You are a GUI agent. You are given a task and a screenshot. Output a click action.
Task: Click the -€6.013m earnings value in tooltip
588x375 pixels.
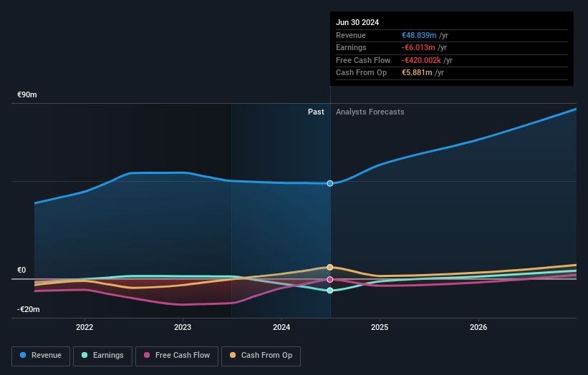click(x=418, y=47)
